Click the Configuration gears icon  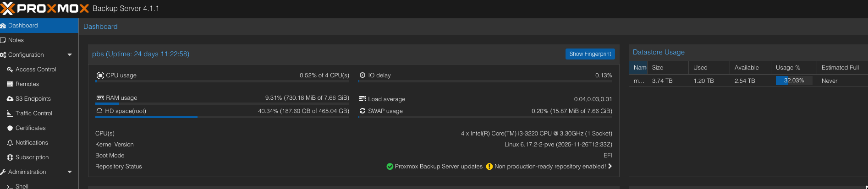point(3,55)
